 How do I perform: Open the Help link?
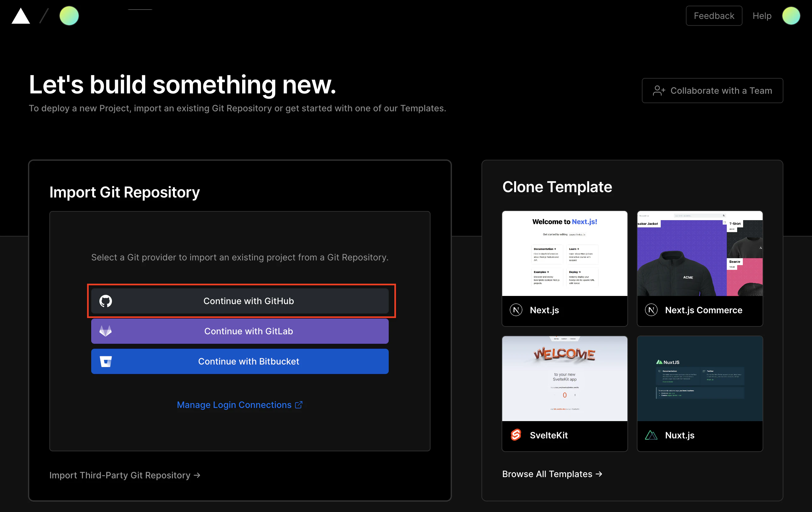pyautogui.click(x=762, y=16)
